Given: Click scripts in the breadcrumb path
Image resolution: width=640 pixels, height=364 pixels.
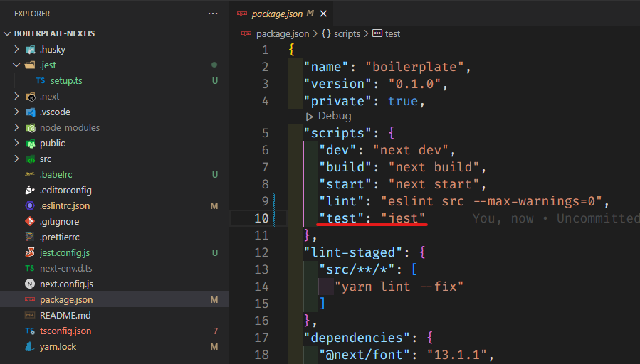Looking at the screenshot, I should click(345, 33).
